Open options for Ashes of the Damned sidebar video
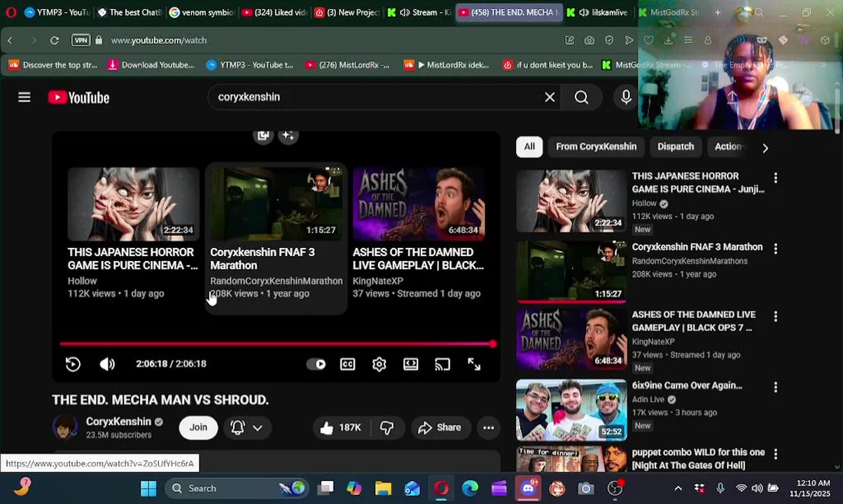Screen dimensions: 843x504 [775, 316]
